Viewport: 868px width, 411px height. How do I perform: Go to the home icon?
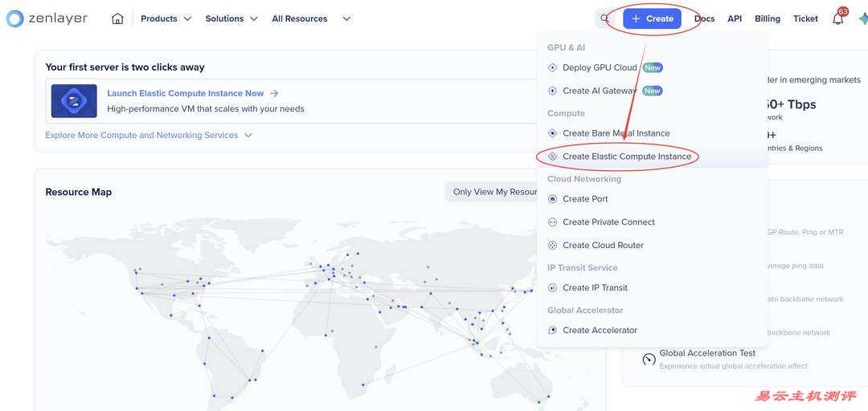point(117,18)
